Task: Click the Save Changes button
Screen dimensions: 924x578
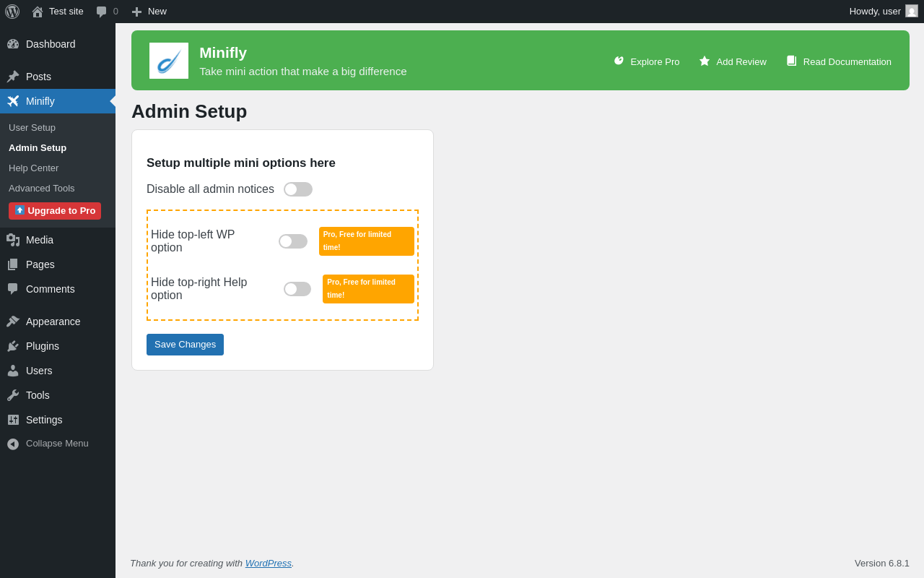Action: coord(185,345)
